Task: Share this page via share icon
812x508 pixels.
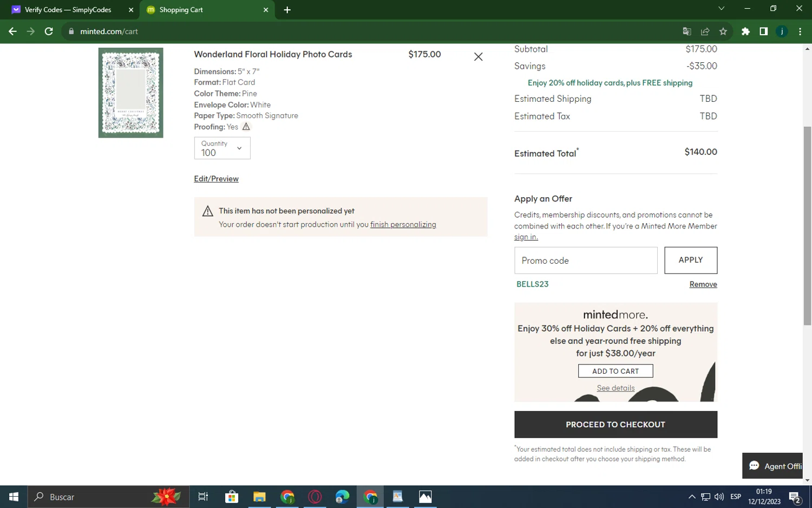Action: (x=705, y=31)
